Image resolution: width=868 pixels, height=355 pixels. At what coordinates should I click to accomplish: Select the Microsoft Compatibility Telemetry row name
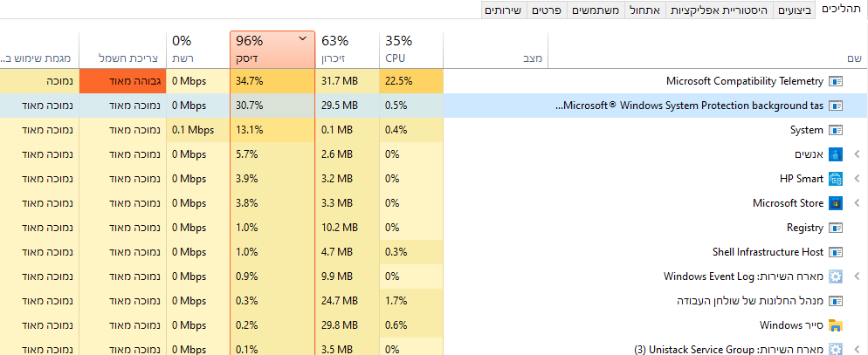coord(745,81)
